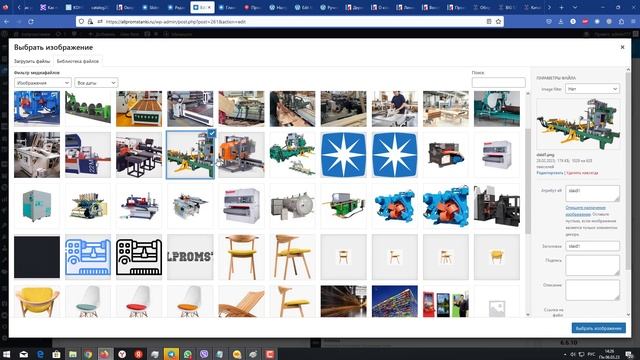Image resolution: width=640 pixels, height=360 pixels.
Task: Select the first blue star logo thumbnail
Action: click(343, 155)
